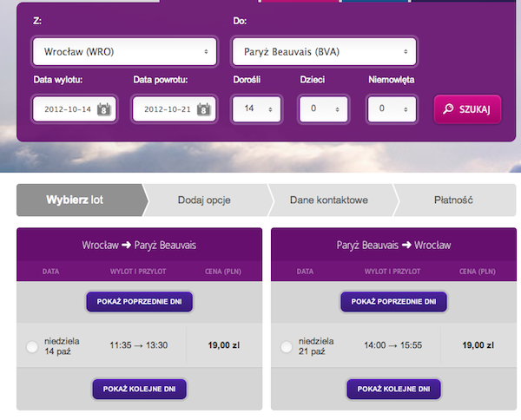Click the 19,00 zł price for 14 paź
The image size is (521, 420).
(x=224, y=345)
